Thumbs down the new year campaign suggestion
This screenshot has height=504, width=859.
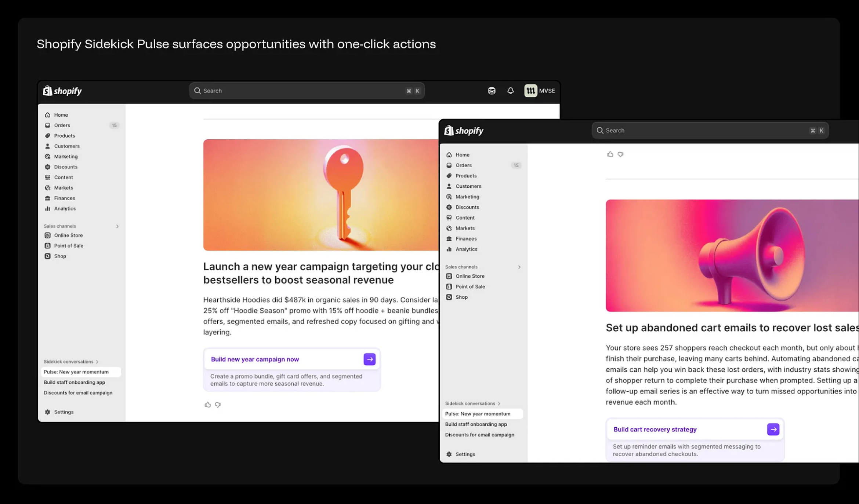[x=218, y=405]
